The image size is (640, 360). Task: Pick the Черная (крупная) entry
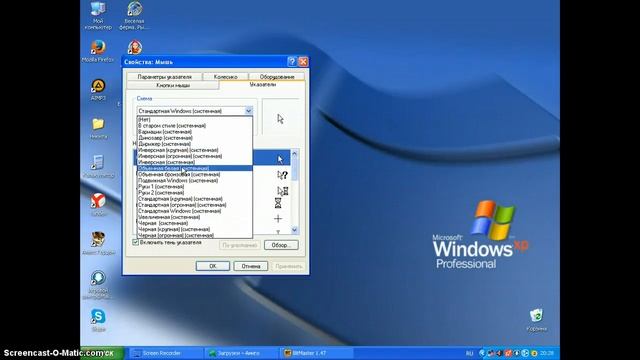click(x=195, y=229)
